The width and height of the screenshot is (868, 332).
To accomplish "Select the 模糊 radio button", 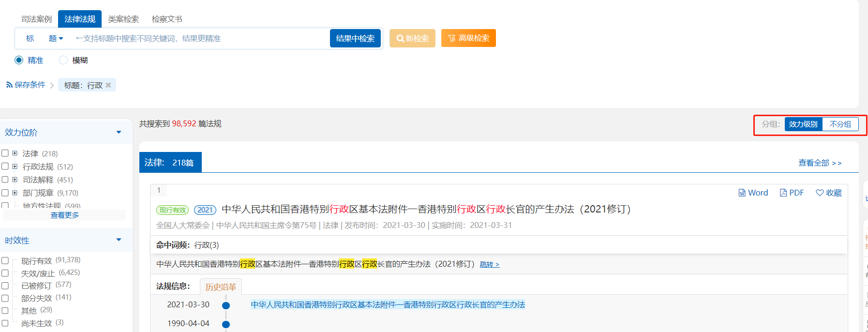I will pos(63,60).
